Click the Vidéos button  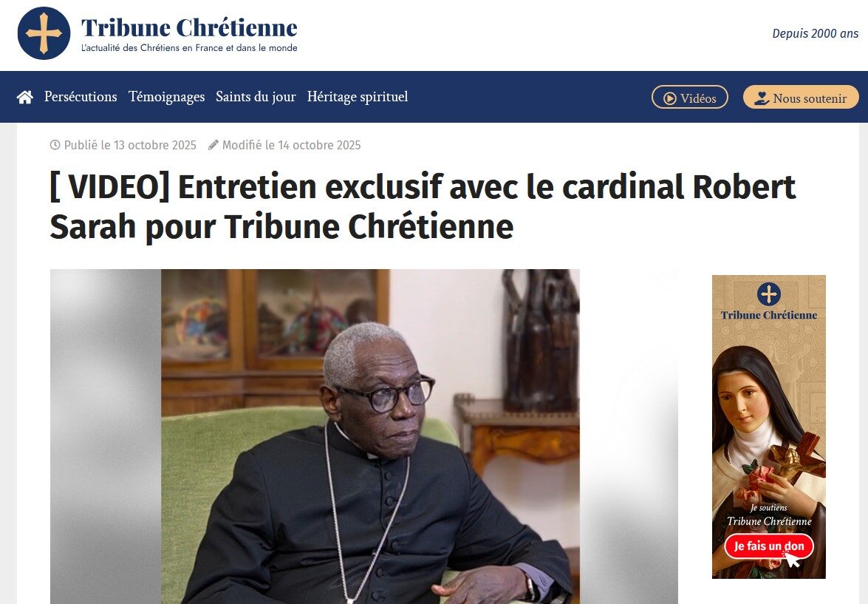click(690, 97)
